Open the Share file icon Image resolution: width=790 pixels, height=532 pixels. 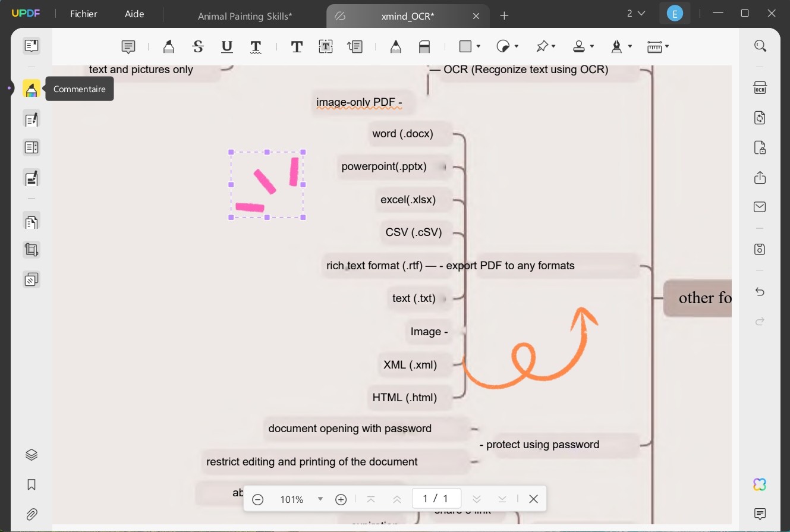point(760,177)
